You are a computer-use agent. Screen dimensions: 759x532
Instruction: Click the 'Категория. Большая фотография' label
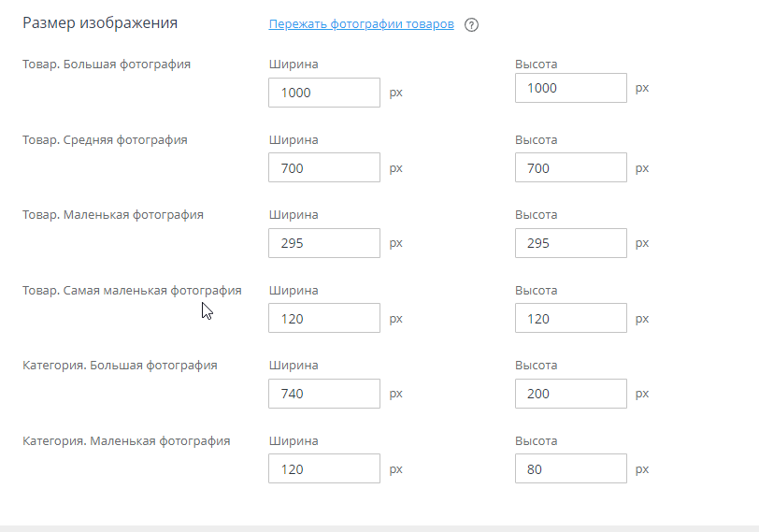(x=120, y=366)
